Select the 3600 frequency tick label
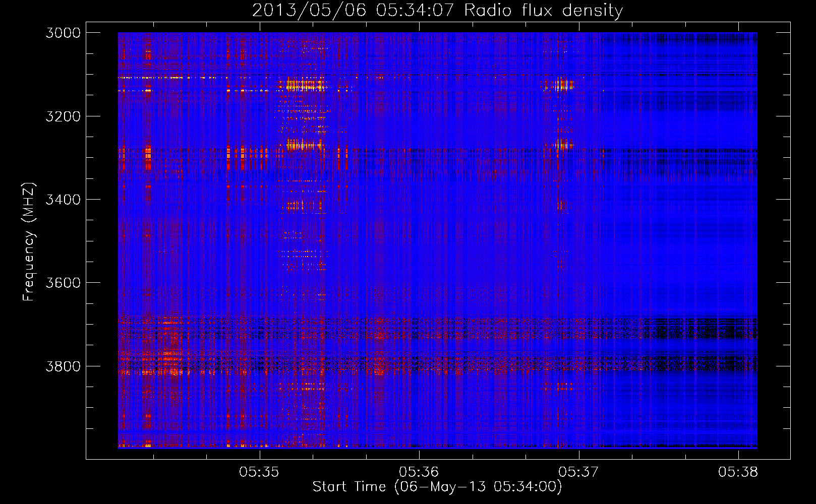 coord(63,283)
